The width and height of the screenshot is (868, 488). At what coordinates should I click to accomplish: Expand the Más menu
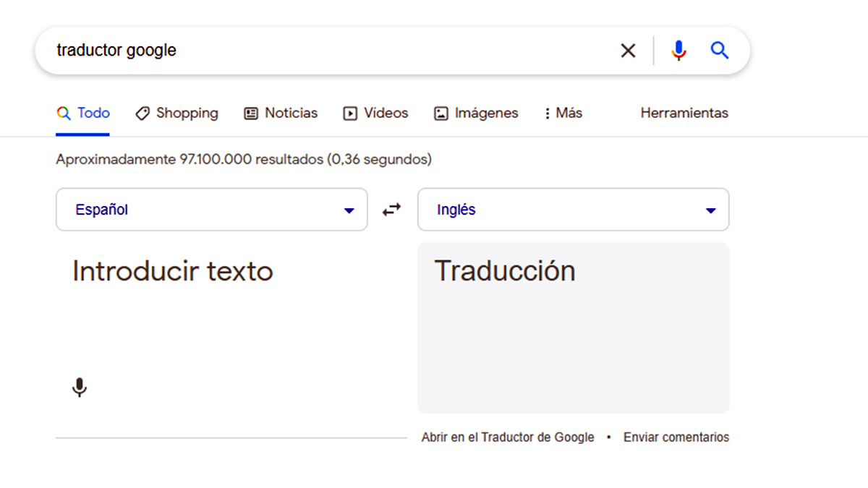pyautogui.click(x=563, y=114)
